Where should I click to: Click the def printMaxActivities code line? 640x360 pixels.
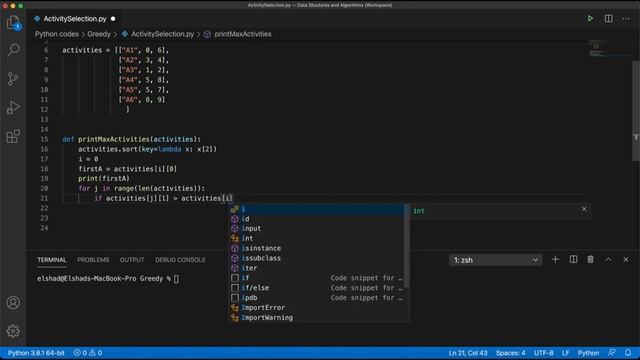tap(131, 139)
